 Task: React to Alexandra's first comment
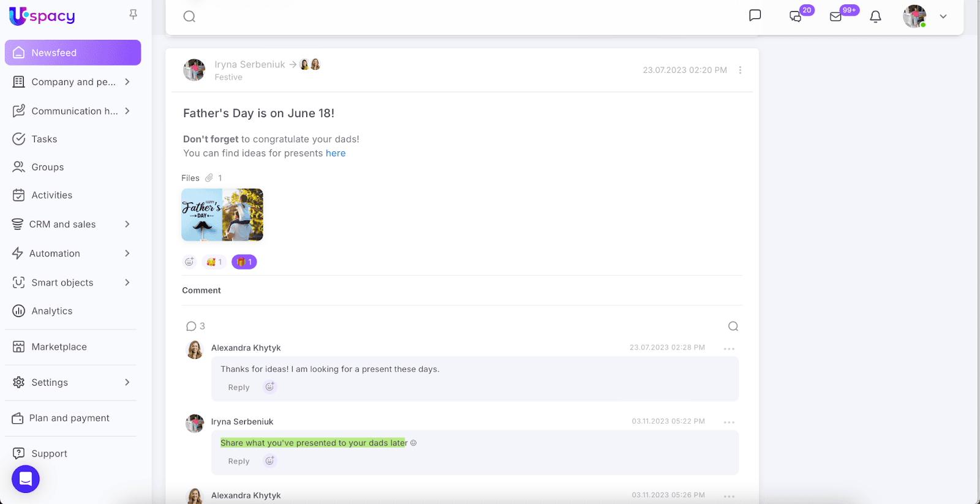pos(269,387)
